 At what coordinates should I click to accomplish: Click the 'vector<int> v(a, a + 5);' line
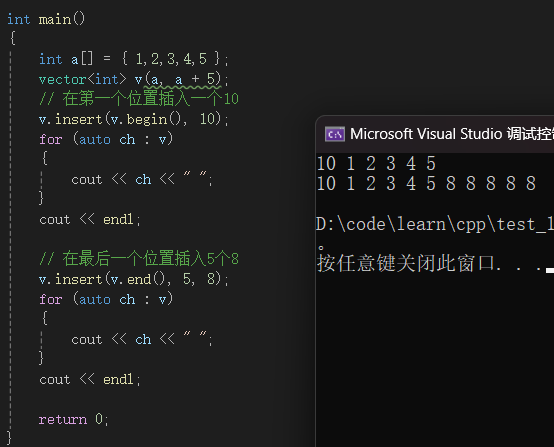pyautogui.click(x=134, y=79)
